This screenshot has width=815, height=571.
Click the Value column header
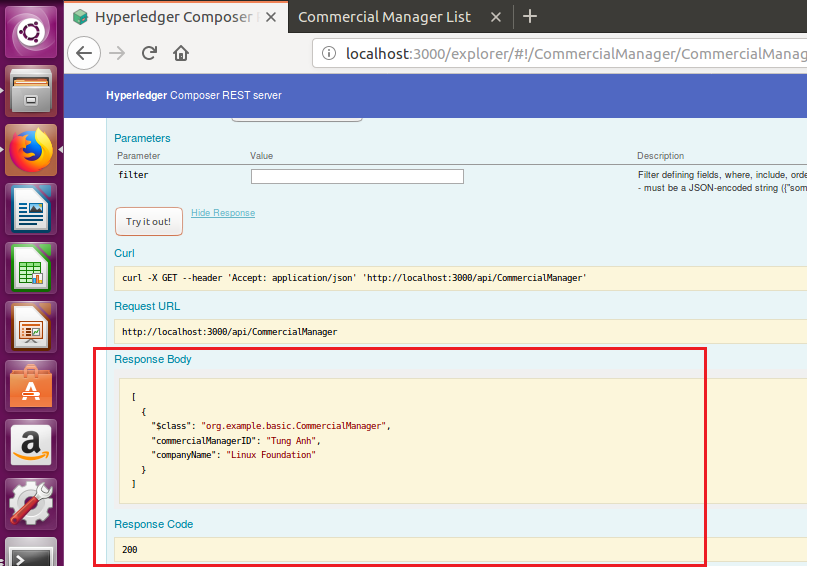tap(261, 156)
